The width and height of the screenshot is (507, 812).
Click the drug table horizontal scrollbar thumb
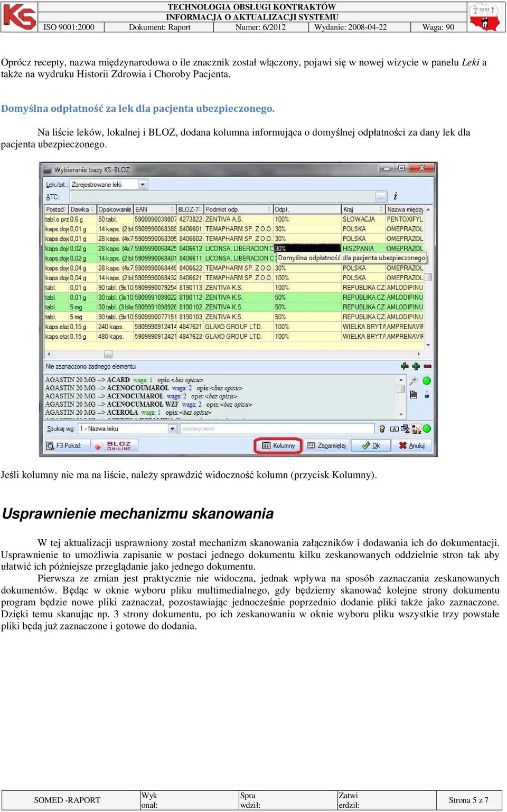[x=108, y=354]
